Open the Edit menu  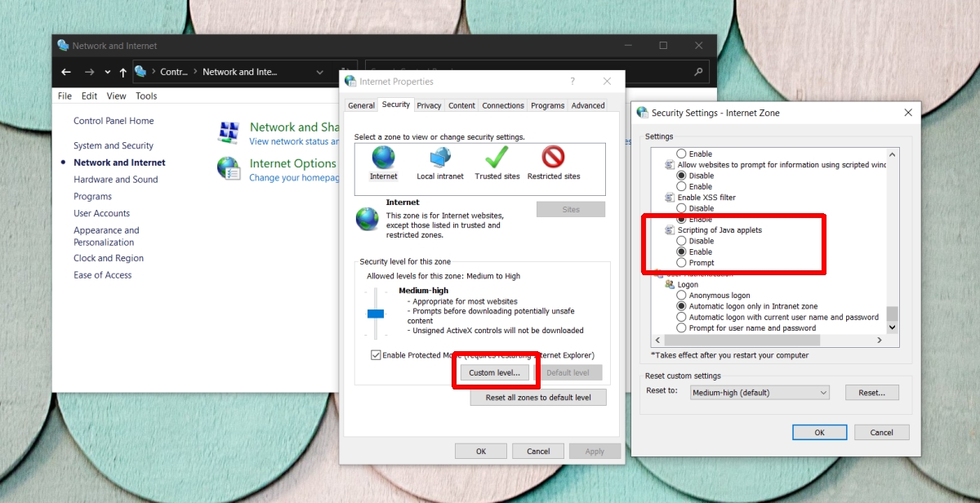[x=90, y=96]
